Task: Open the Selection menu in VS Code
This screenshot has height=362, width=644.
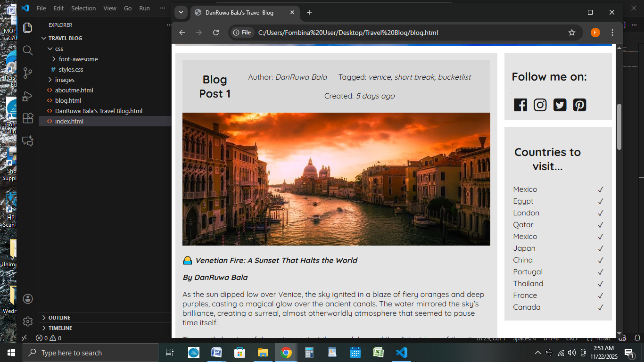Action: coord(83,8)
